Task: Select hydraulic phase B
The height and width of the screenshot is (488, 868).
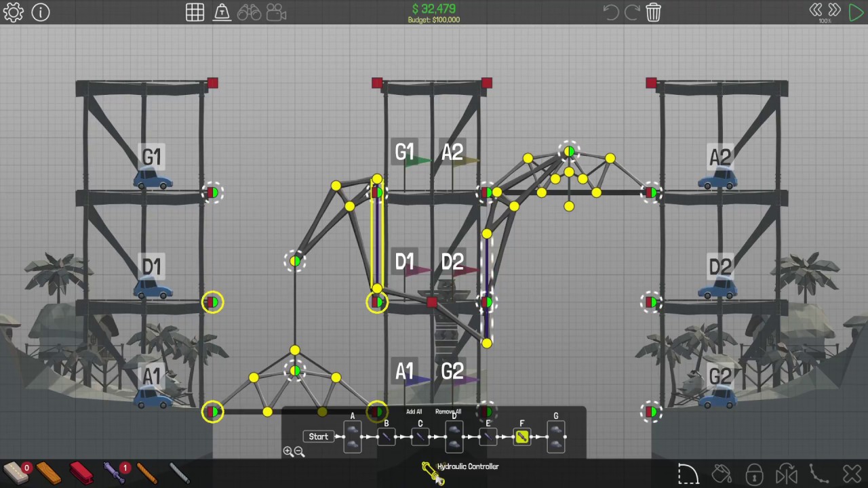Action: (387, 437)
